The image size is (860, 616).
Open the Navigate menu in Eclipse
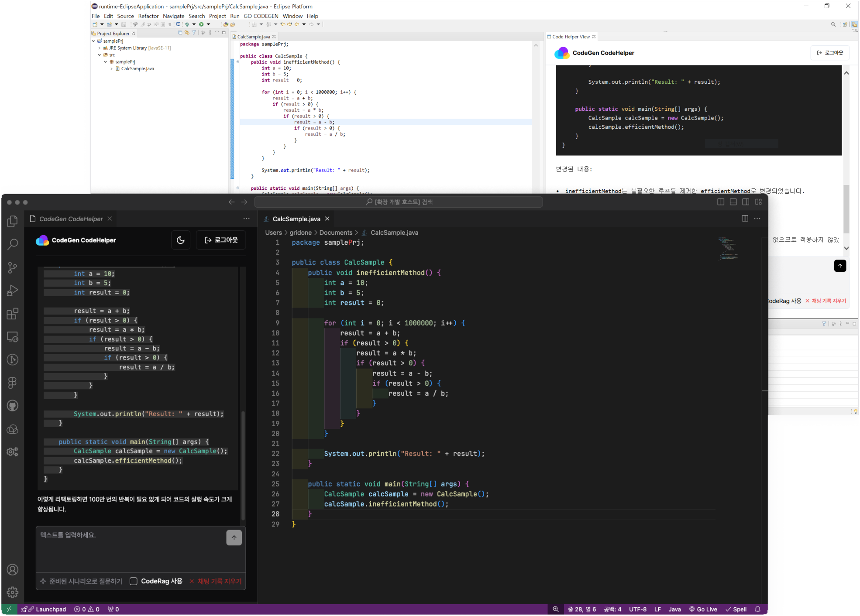173,16
